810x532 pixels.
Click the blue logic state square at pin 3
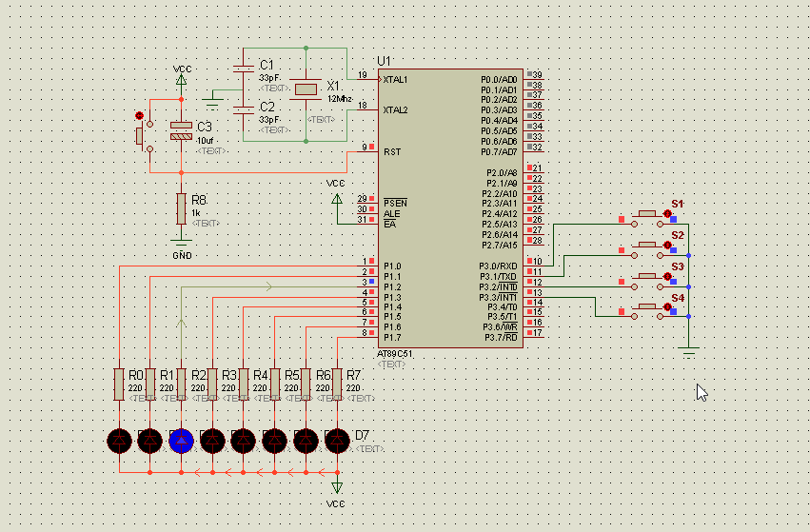[372, 282]
